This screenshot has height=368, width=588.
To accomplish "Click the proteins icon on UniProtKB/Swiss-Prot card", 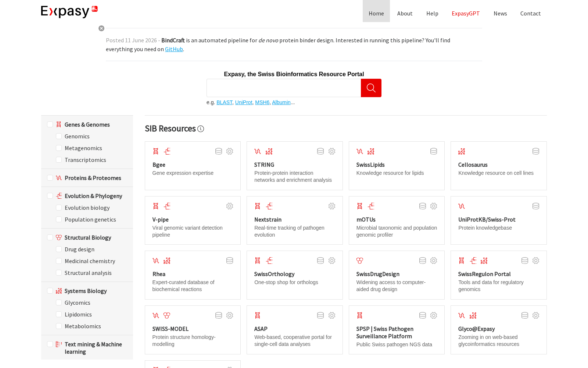I will [462, 206].
